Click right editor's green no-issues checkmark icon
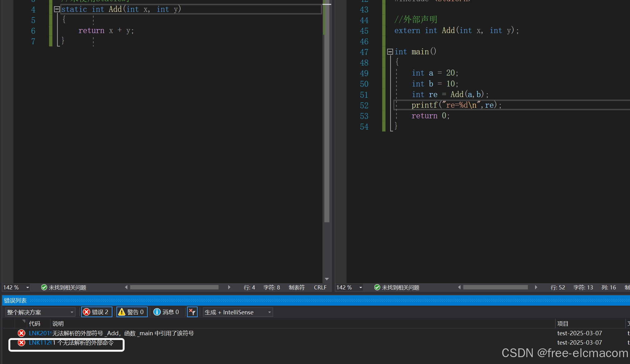This screenshot has width=630, height=364. [377, 287]
